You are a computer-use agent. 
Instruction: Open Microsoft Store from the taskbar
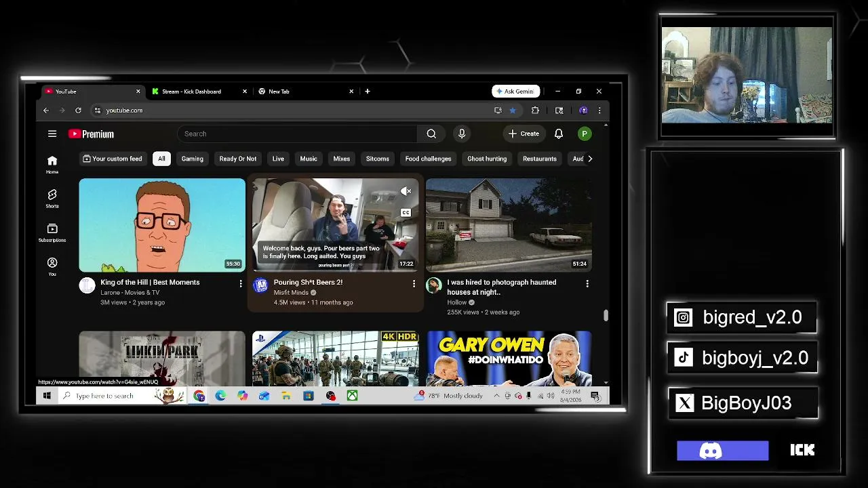(x=309, y=396)
